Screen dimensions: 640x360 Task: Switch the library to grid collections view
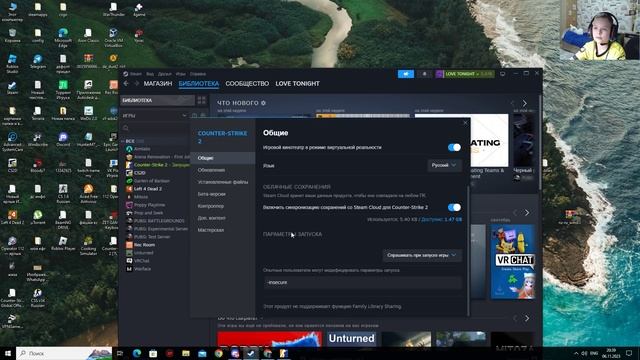pos(202,100)
